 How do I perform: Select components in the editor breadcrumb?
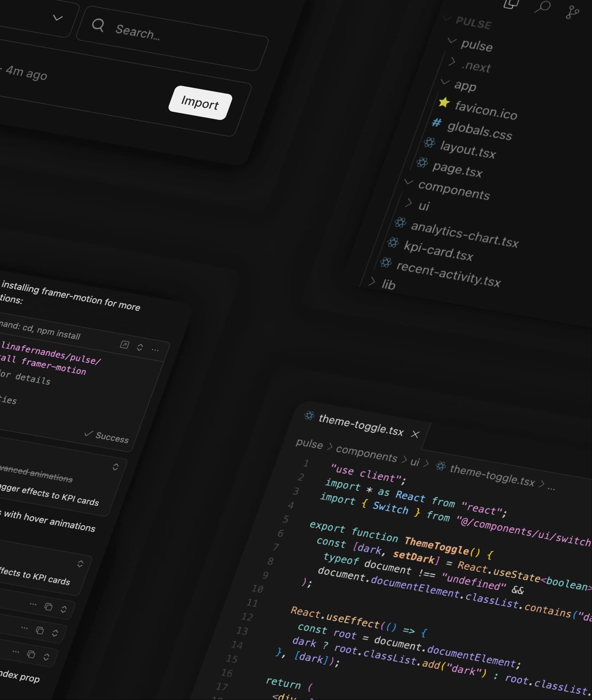(367, 454)
